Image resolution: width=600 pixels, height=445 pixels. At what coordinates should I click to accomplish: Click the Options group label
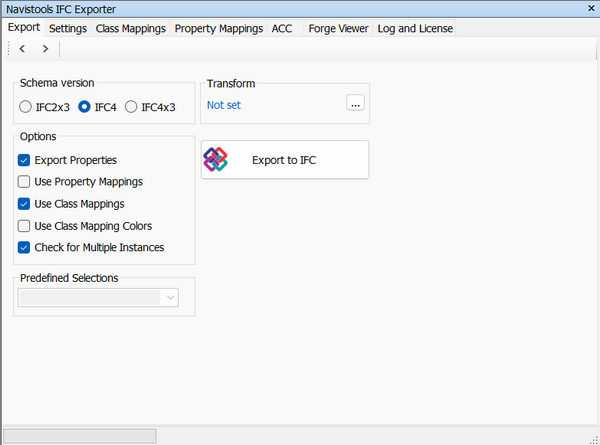[x=38, y=136]
